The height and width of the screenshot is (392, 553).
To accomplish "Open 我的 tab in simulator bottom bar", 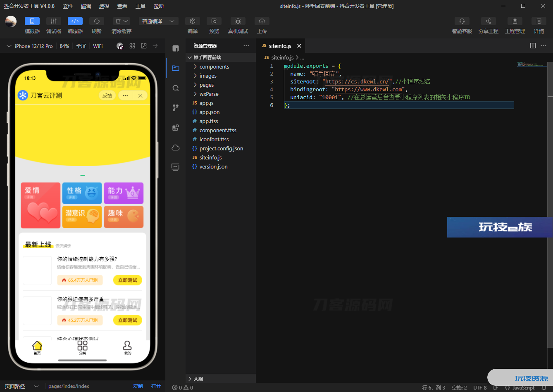I will (127, 348).
